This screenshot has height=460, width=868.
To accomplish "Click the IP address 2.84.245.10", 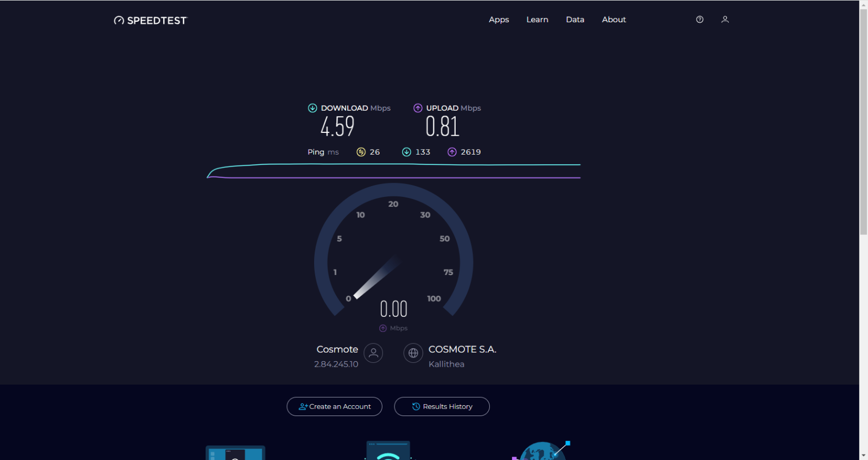I will click(336, 364).
